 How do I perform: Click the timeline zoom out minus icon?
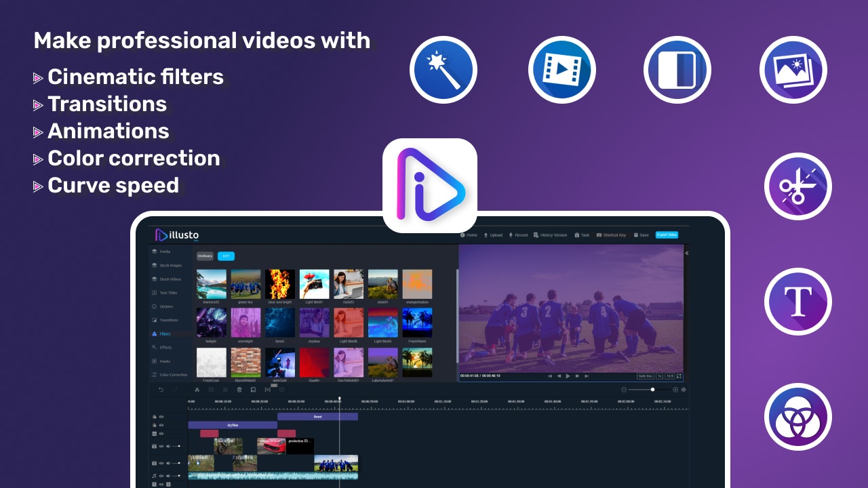point(624,390)
